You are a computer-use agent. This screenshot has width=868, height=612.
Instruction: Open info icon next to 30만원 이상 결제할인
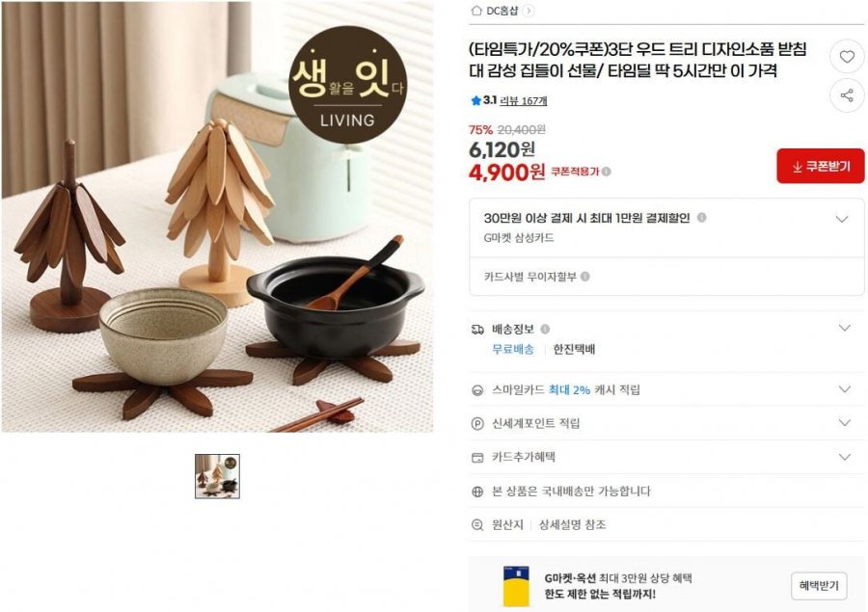(x=701, y=218)
